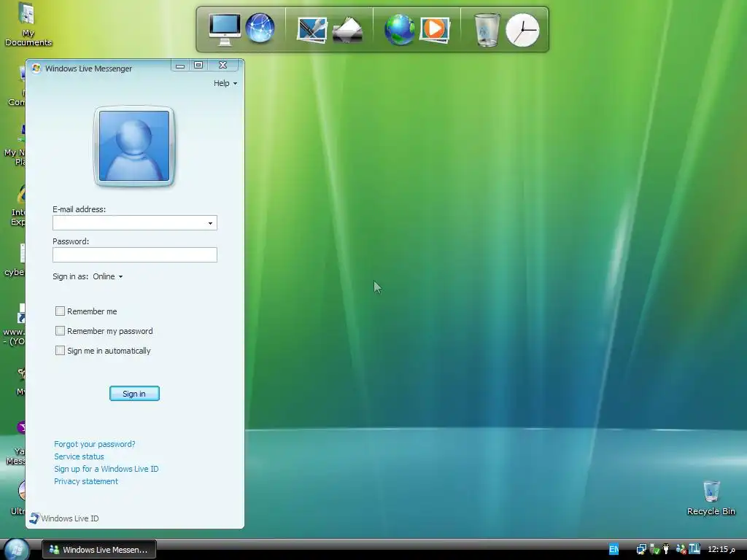Image resolution: width=747 pixels, height=560 pixels.
Task: Open the Sign in as Online dropdown
Action: tap(108, 276)
